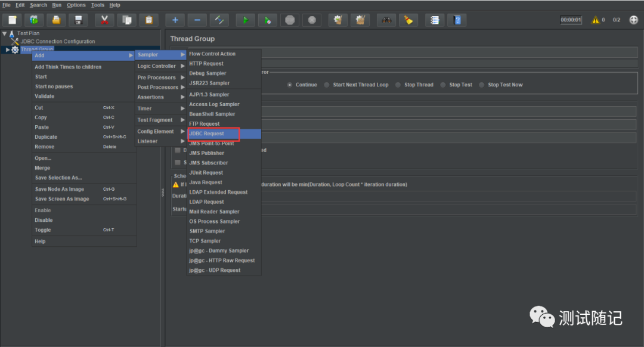The image size is (644, 347).
Task: Click the Cut scissors icon
Action: 105,20
